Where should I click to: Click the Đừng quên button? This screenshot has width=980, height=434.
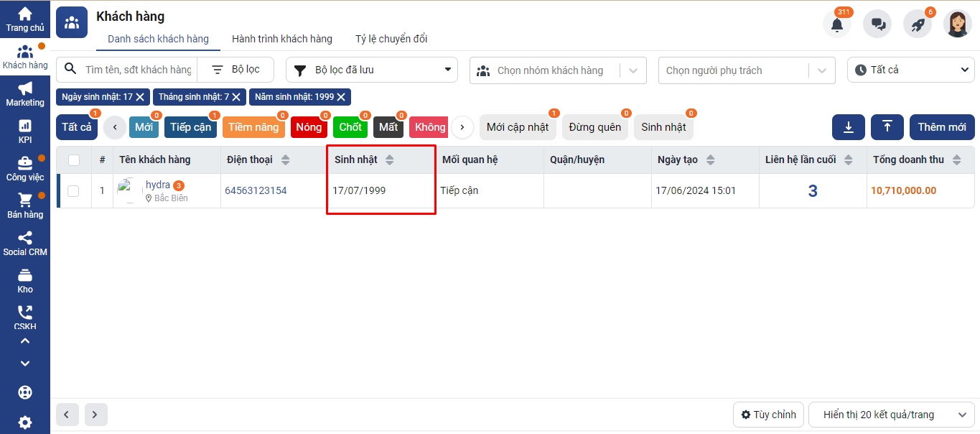[x=595, y=127]
